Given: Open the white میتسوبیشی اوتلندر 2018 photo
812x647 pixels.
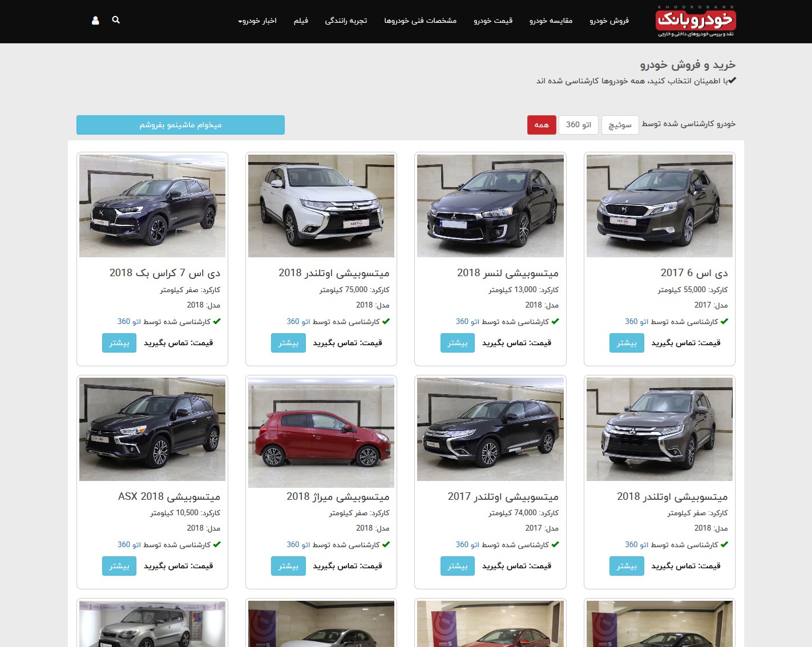Looking at the screenshot, I should pyautogui.click(x=321, y=206).
